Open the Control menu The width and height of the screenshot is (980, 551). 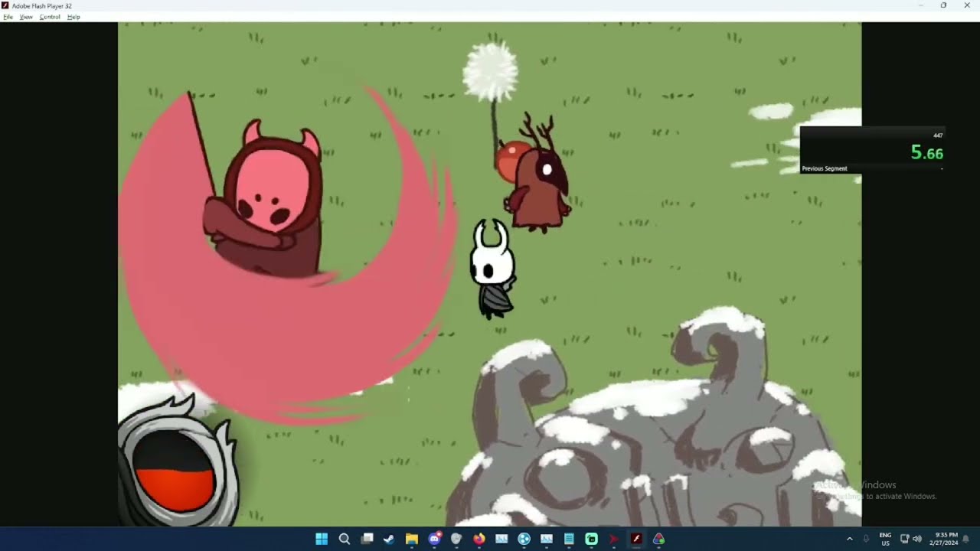coord(50,17)
